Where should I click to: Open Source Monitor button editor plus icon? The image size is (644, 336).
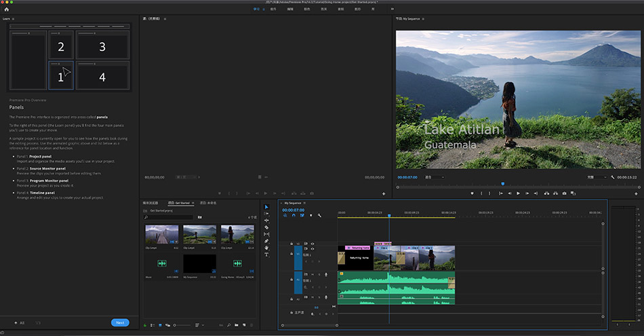point(384,193)
